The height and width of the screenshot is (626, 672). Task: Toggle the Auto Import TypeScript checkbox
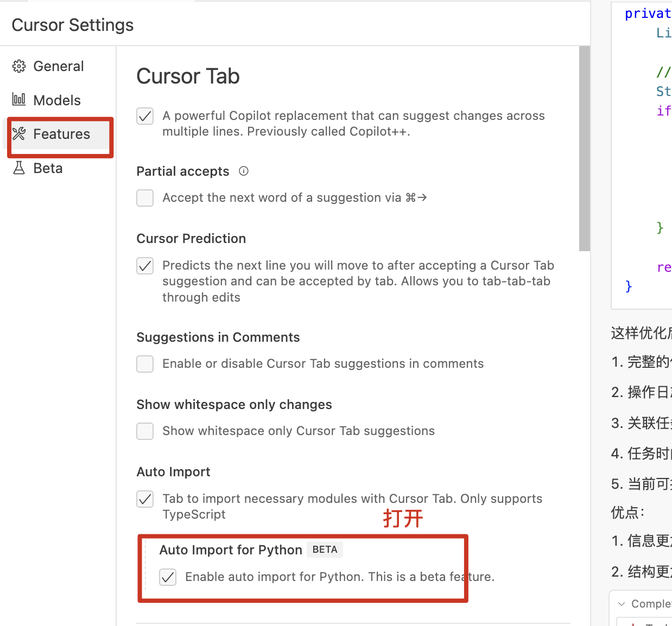click(145, 499)
